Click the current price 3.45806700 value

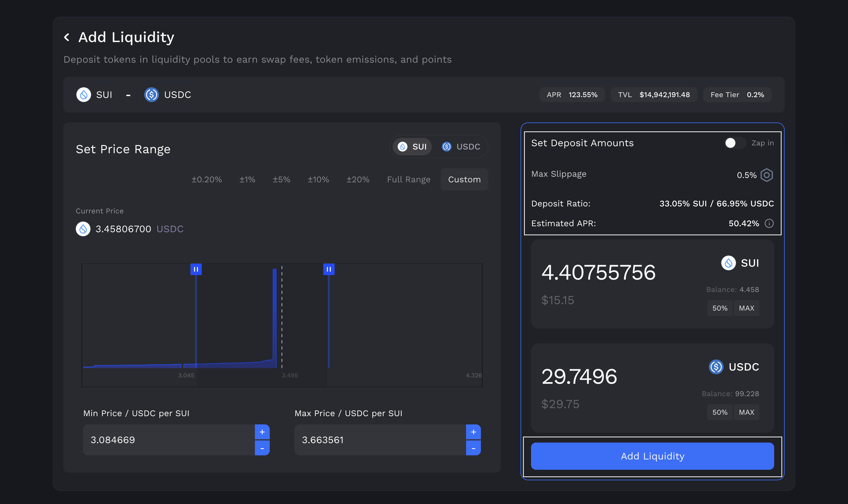(x=123, y=229)
